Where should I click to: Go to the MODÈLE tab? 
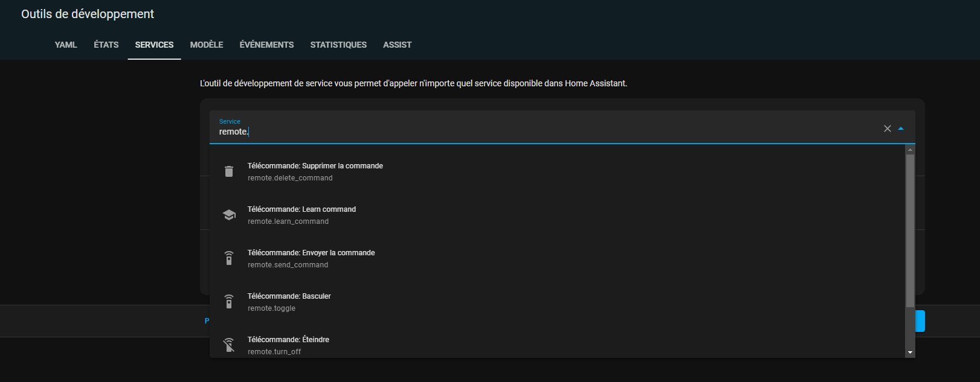click(x=207, y=45)
